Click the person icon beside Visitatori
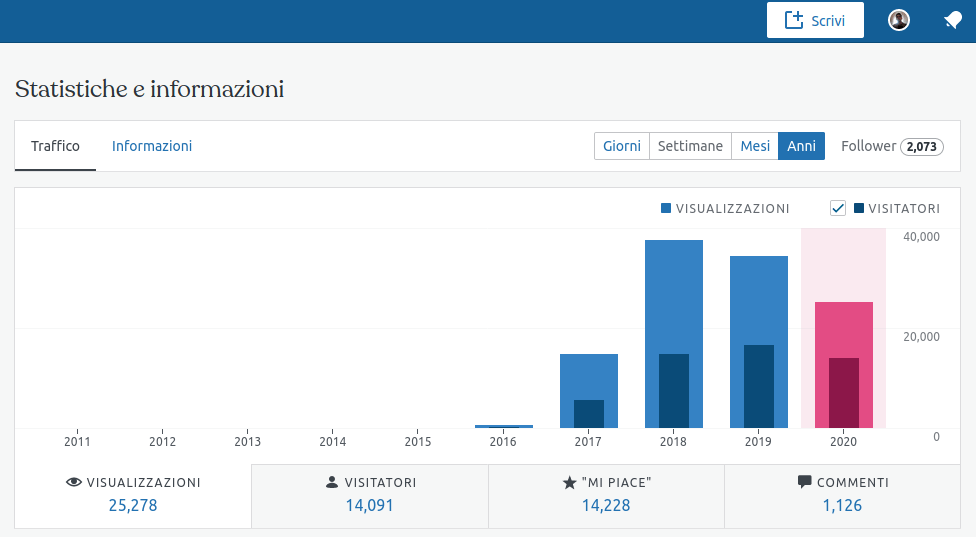 coord(332,482)
